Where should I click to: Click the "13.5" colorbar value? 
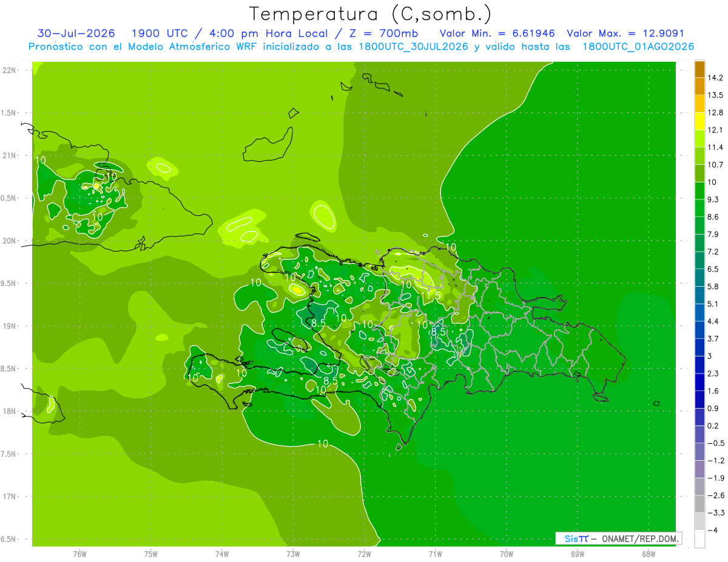pos(716,95)
